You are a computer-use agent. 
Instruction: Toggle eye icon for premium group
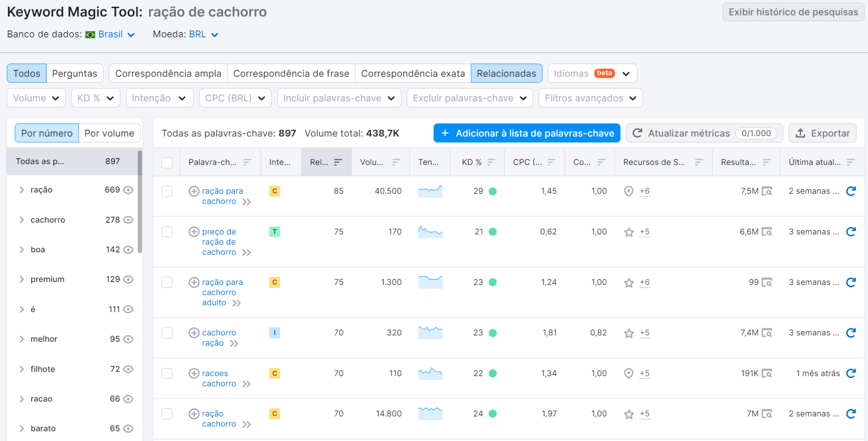click(x=128, y=279)
